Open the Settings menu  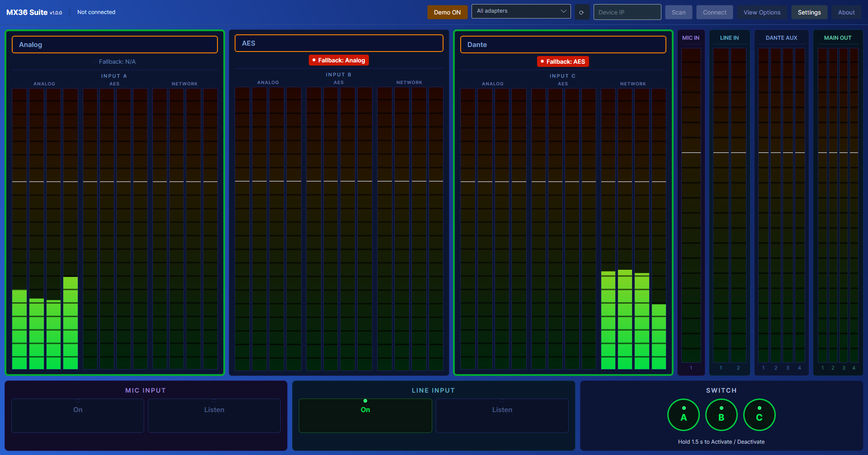(809, 12)
